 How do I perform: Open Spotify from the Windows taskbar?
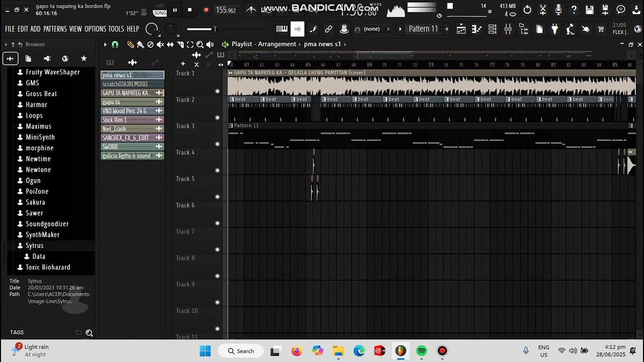pos(421,351)
